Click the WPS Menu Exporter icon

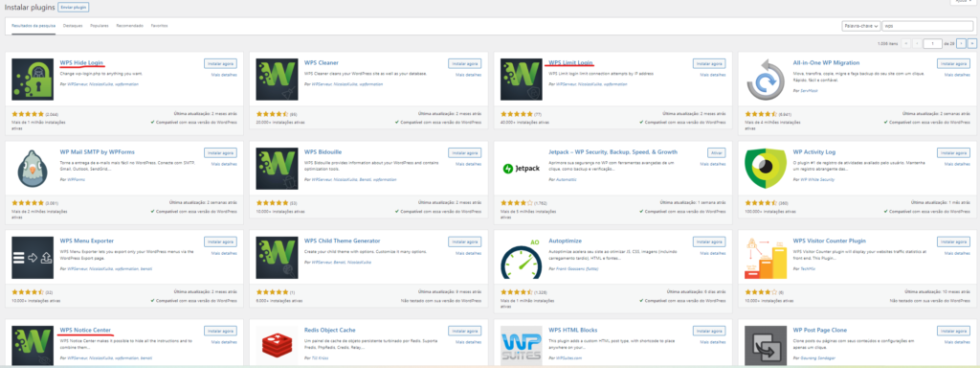pyautogui.click(x=33, y=258)
